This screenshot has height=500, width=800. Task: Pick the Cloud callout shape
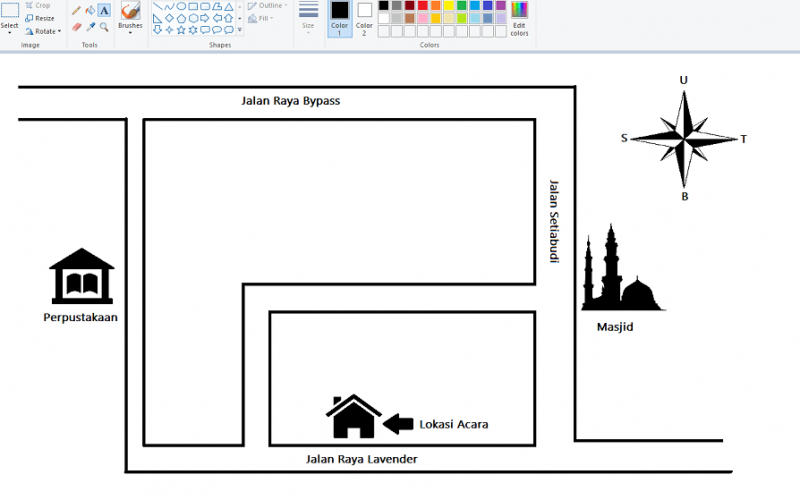tap(229, 30)
